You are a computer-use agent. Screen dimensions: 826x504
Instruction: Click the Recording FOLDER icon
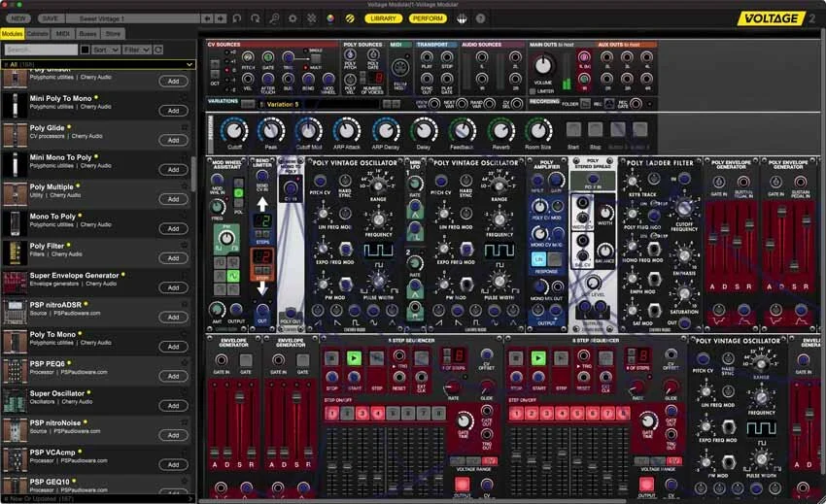coord(585,104)
